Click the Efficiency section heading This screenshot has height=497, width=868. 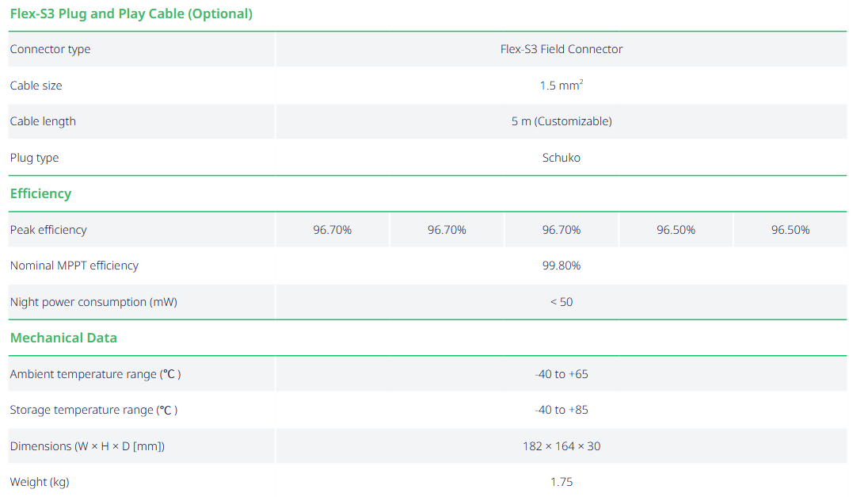40,193
